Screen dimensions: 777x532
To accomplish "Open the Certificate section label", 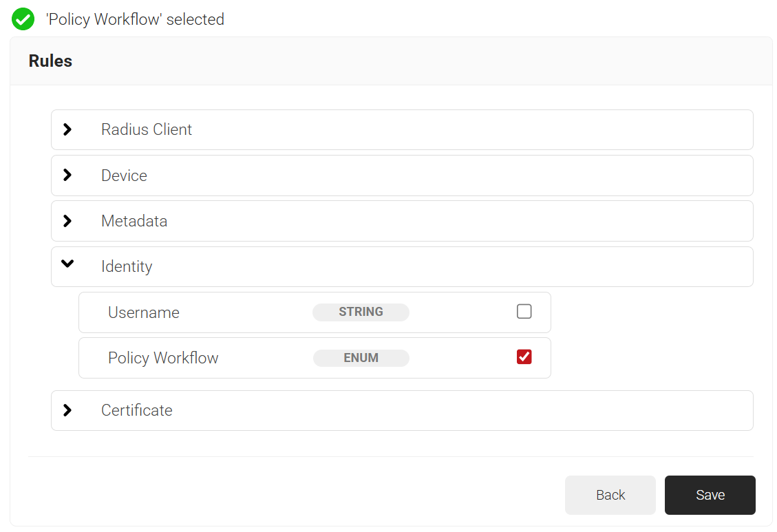I will pos(137,410).
